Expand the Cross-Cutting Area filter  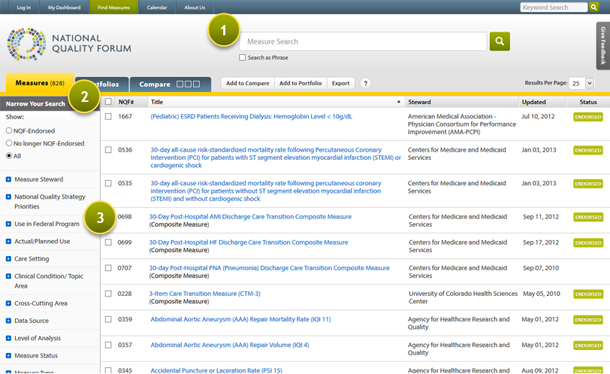coord(9,304)
